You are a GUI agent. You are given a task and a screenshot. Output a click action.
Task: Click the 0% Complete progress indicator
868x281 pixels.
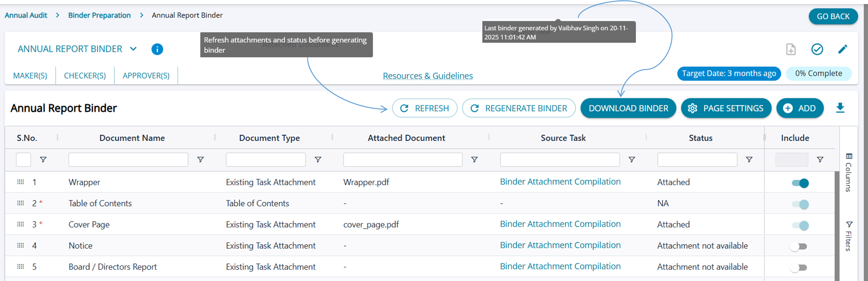818,73
